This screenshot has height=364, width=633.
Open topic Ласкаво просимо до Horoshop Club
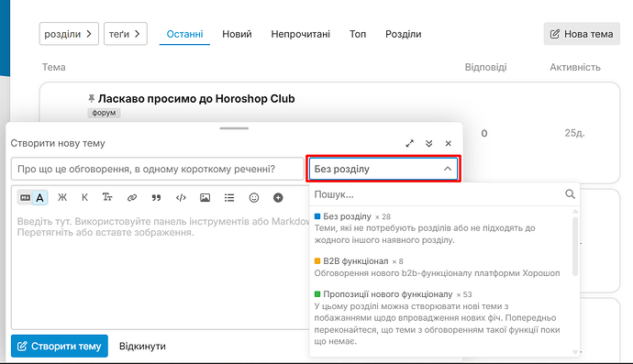pyautogui.click(x=196, y=98)
